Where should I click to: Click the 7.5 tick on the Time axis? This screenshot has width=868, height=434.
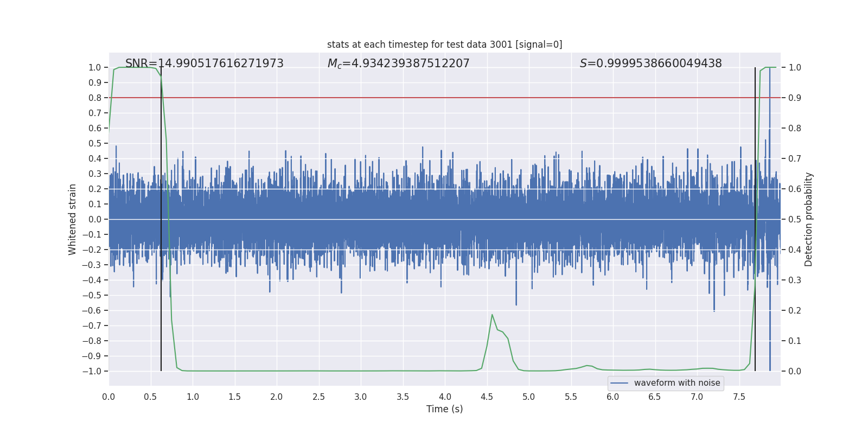tap(739, 397)
